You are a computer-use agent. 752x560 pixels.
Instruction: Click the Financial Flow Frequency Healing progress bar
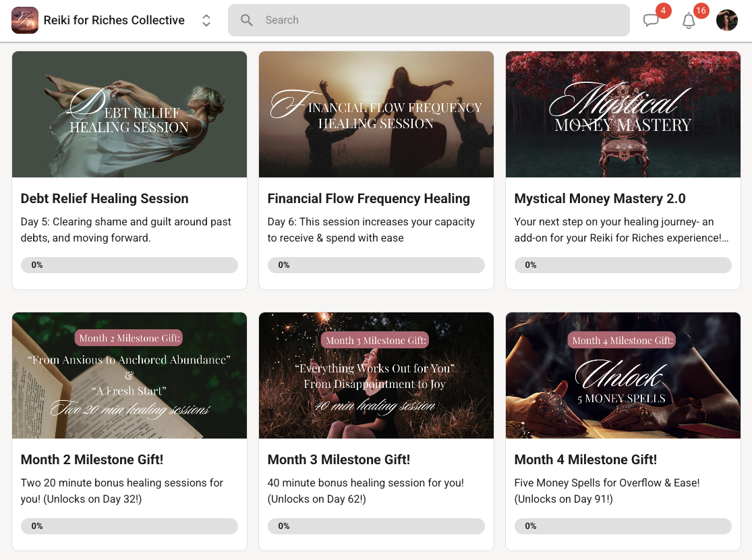click(376, 265)
